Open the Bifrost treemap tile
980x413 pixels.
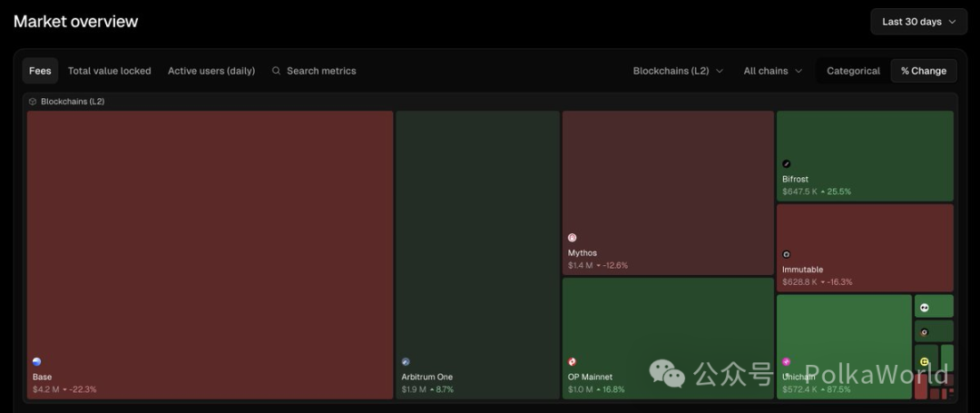pyautogui.click(x=865, y=156)
